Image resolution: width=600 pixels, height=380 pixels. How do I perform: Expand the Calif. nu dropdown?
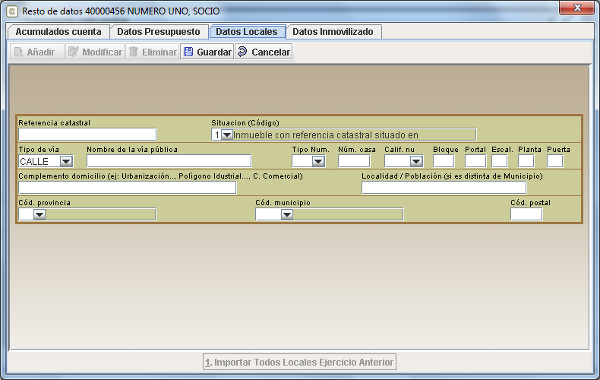pos(416,161)
